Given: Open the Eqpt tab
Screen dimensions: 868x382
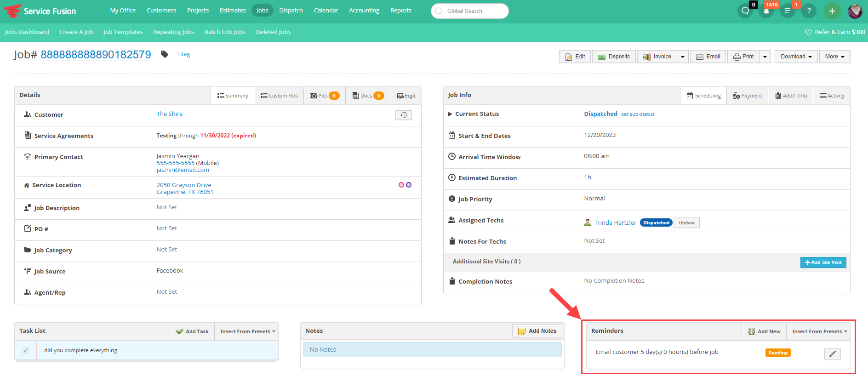Looking at the screenshot, I should coord(406,96).
